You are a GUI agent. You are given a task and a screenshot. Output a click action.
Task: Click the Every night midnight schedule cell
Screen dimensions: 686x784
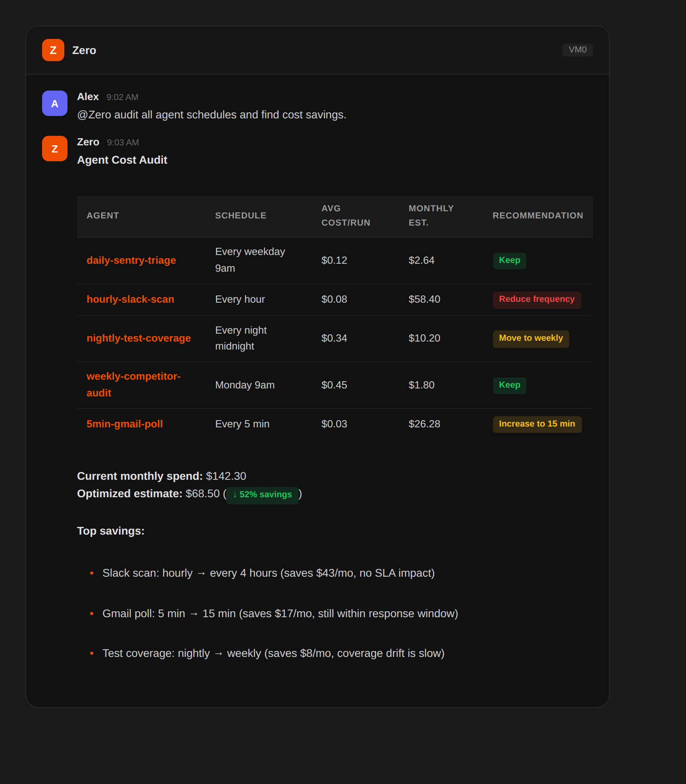point(241,338)
